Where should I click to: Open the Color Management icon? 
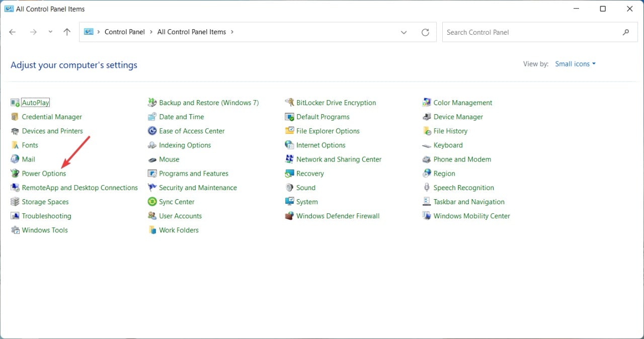click(x=427, y=103)
